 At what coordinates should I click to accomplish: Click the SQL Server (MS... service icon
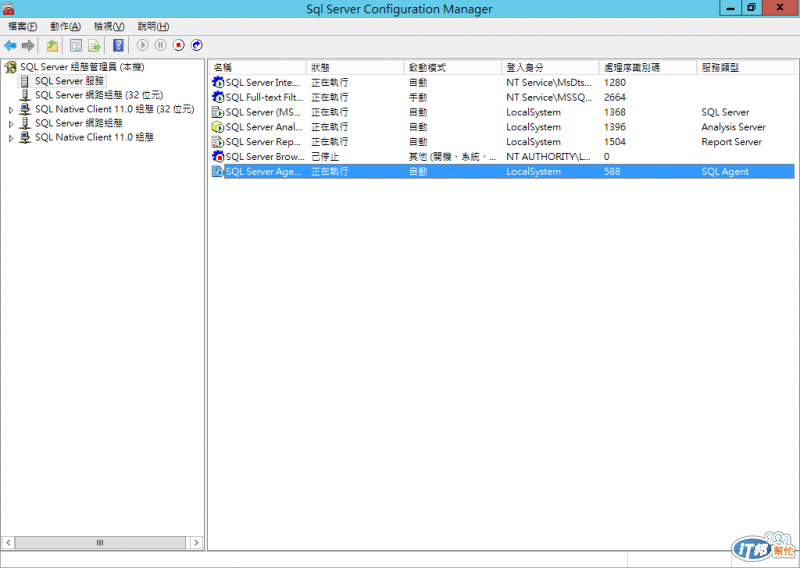tap(218, 112)
